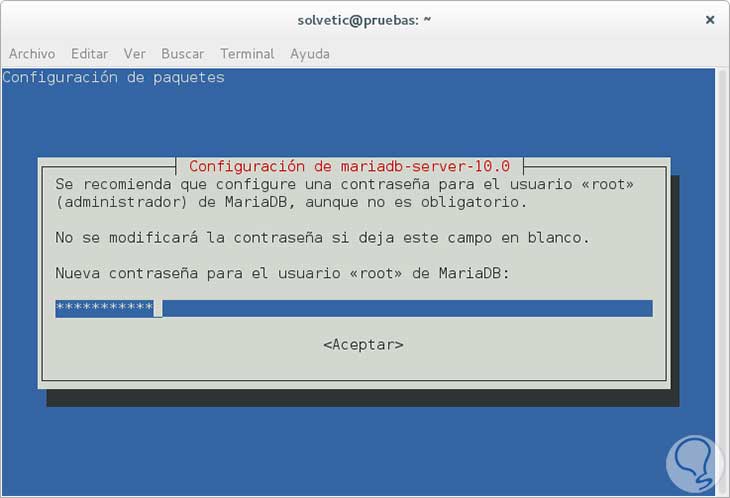Click the terminal vertical scrollbar
This screenshot has height=498, width=730.
722,282
